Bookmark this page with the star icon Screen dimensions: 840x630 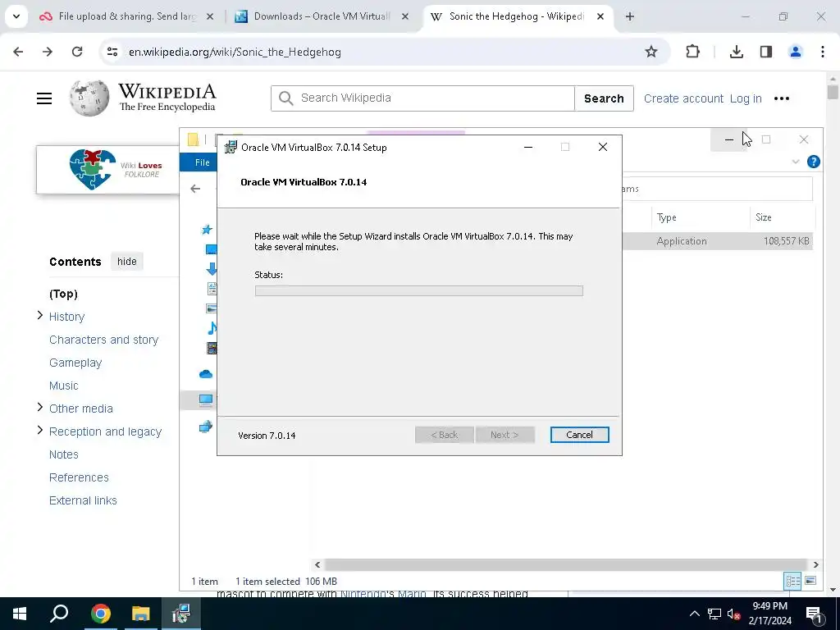(x=651, y=52)
